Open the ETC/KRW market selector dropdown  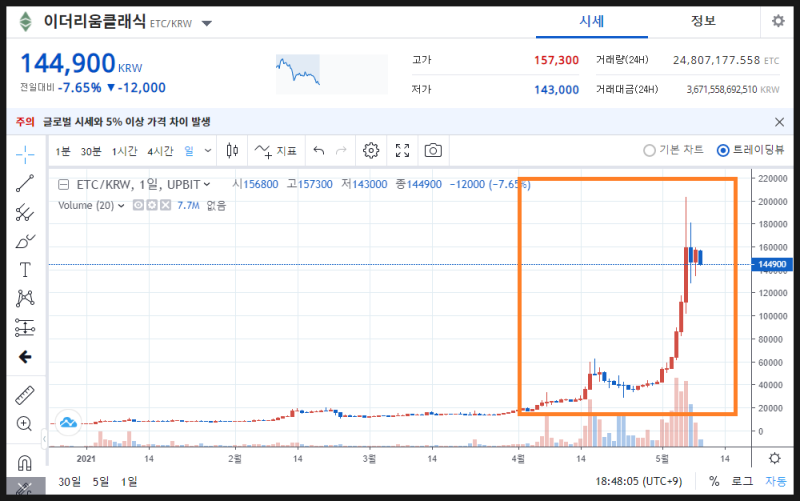coord(207,23)
